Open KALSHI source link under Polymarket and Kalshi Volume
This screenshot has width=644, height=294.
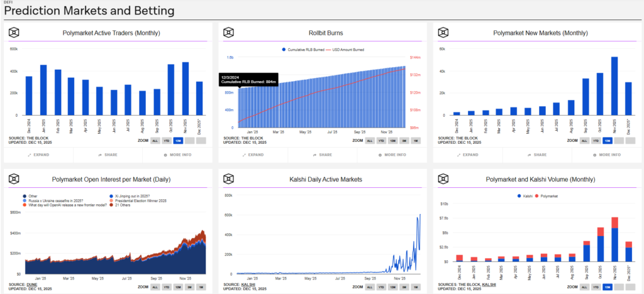488,284
